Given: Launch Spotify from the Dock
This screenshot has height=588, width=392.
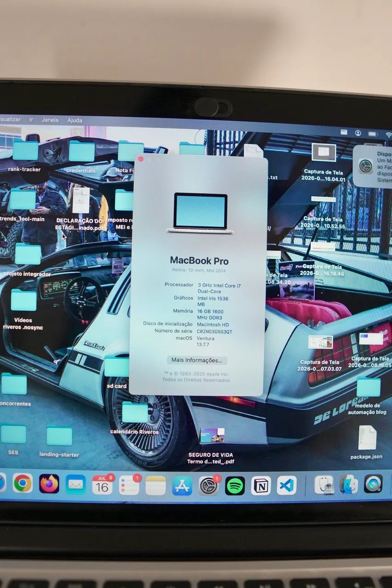Looking at the screenshot, I should click(x=235, y=486).
